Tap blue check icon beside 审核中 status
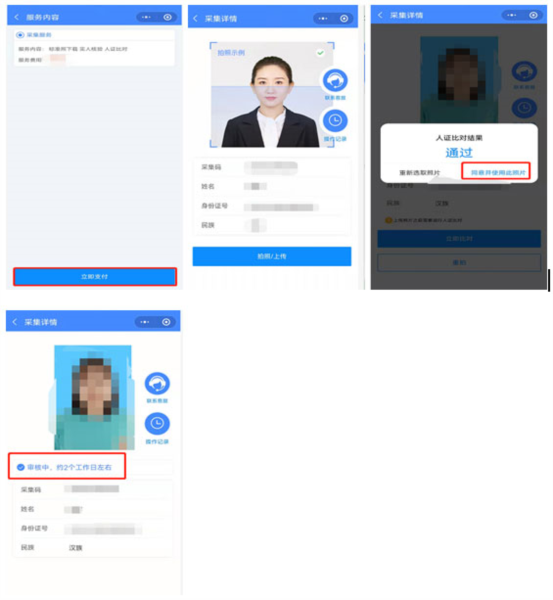This screenshot has width=553, height=600. click(x=21, y=467)
